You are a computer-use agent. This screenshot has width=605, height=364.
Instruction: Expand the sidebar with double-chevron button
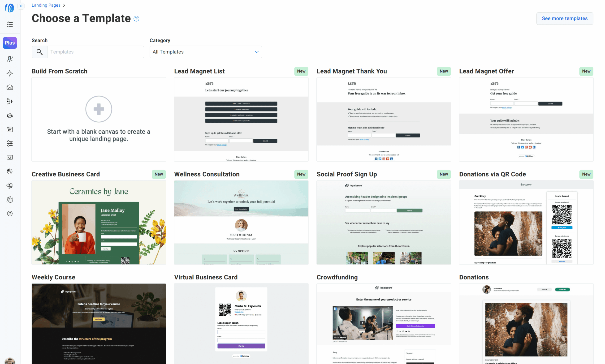pos(21,6)
